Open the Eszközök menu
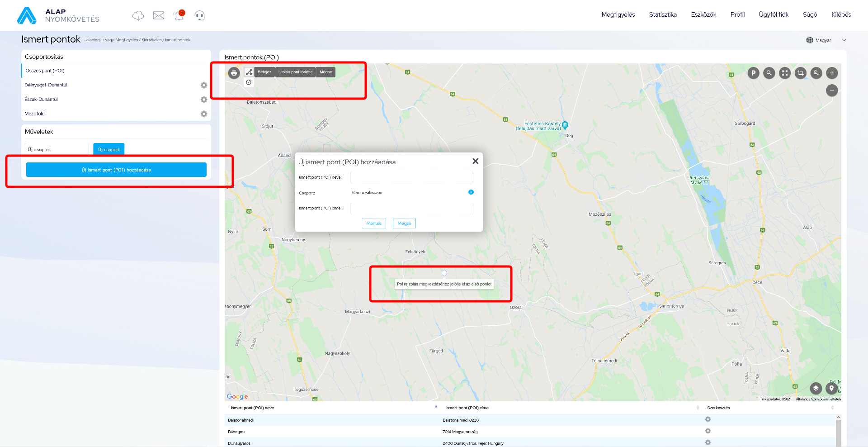The width and height of the screenshot is (868, 447). pos(703,14)
